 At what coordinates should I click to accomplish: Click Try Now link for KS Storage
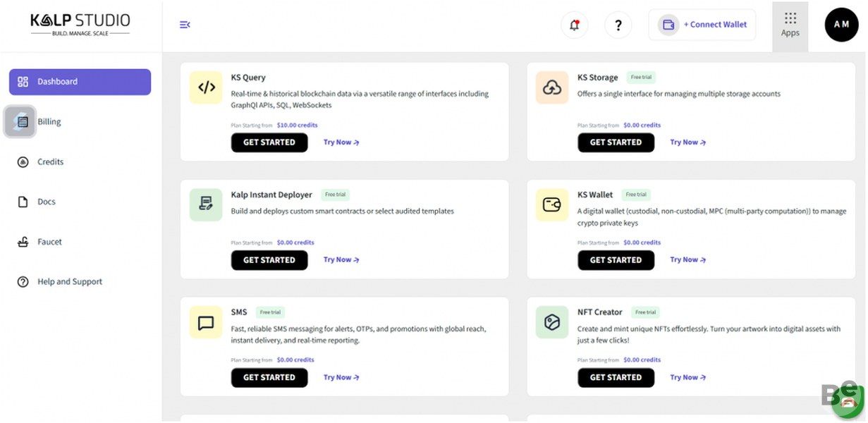click(x=687, y=142)
